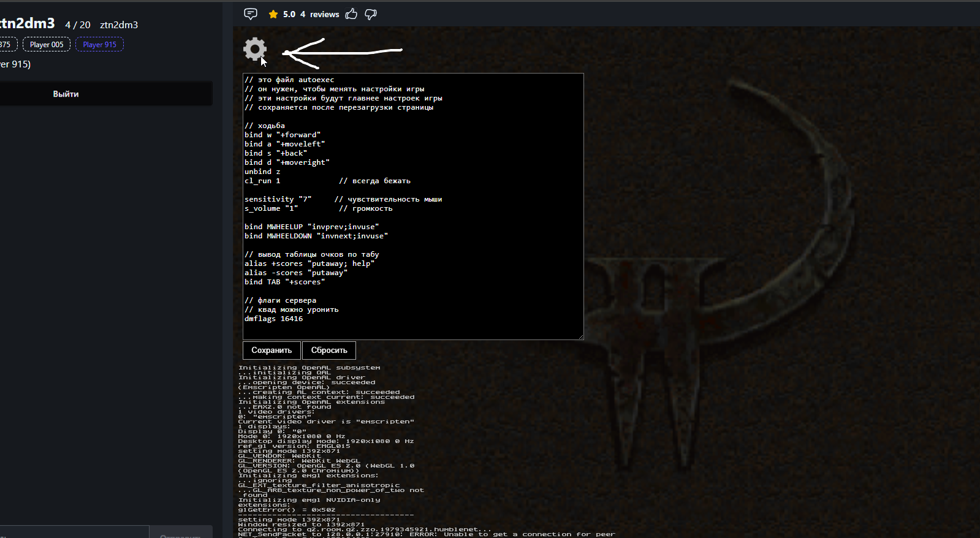
Task: Click the sensitivity "7" line in the editor
Action: pyautogui.click(x=278, y=199)
